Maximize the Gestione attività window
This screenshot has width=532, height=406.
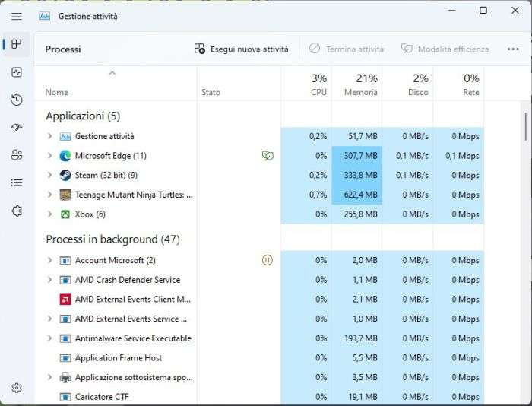pyautogui.click(x=483, y=11)
